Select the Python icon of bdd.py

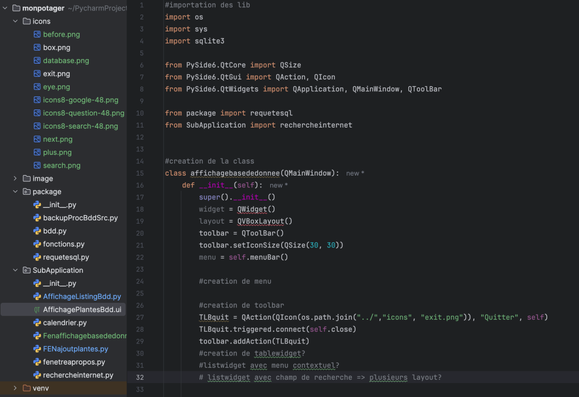[37, 231]
